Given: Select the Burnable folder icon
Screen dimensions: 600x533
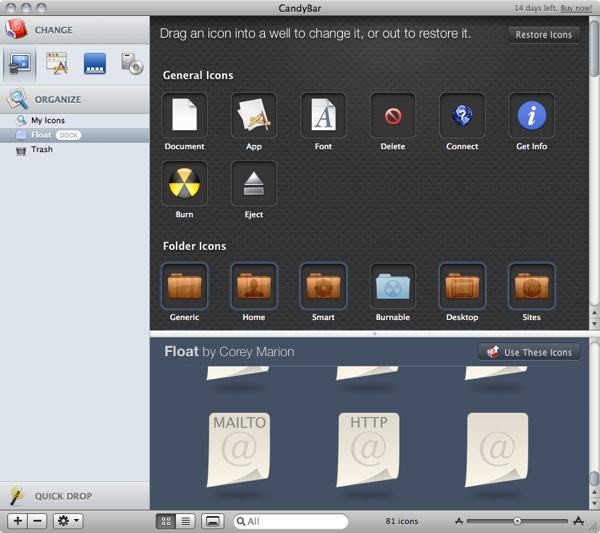Looking at the screenshot, I should pos(393,286).
